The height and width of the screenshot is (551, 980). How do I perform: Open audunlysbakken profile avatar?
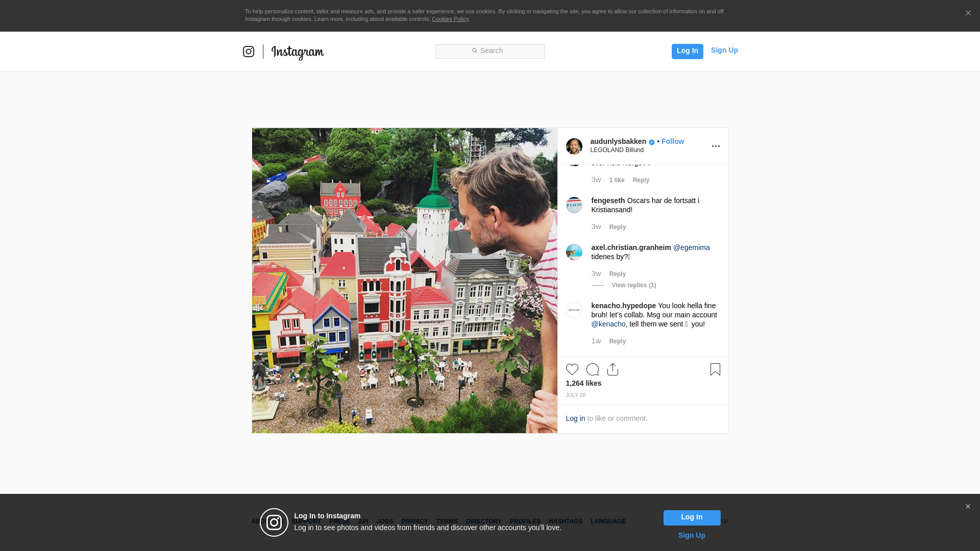[x=574, y=146]
